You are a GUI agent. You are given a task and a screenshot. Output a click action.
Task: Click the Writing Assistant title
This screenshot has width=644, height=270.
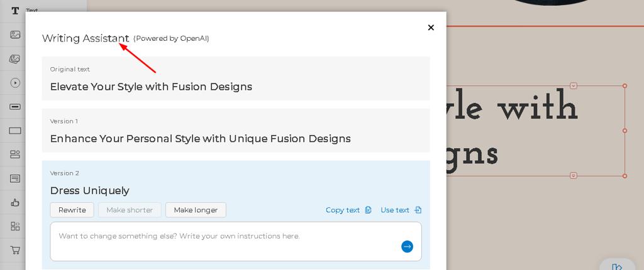[86, 38]
